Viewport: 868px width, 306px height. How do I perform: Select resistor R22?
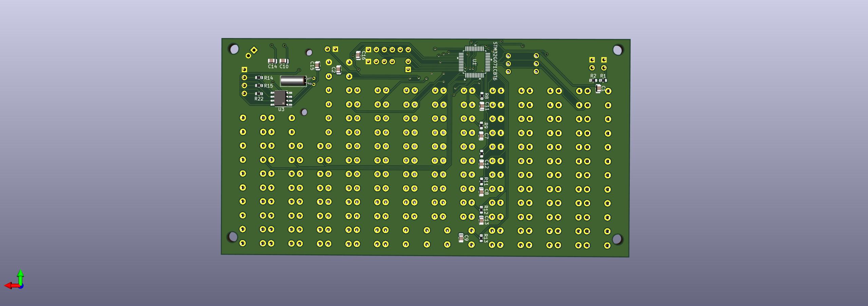tap(259, 93)
